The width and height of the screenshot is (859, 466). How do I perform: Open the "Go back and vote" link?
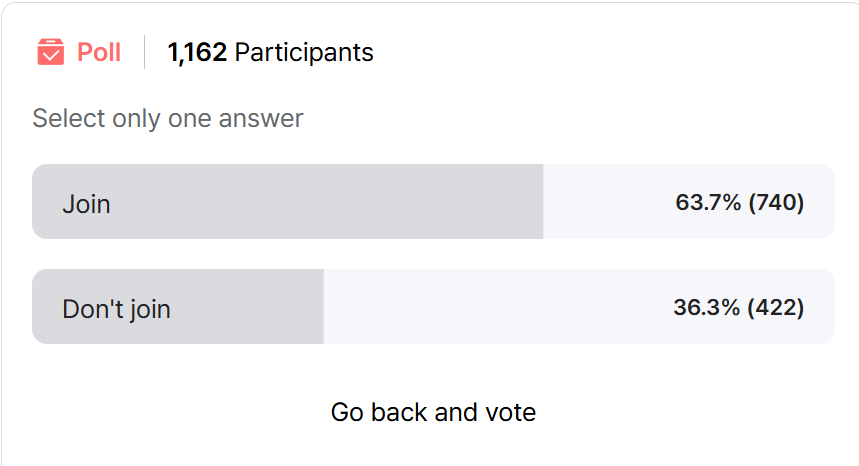(433, 412)
